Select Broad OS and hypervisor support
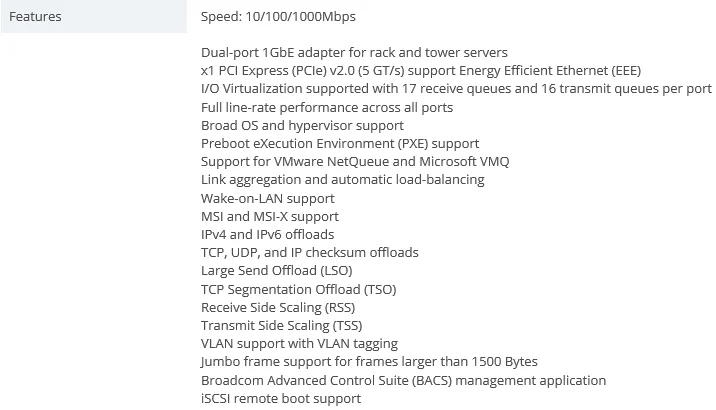 click(302, 125)
